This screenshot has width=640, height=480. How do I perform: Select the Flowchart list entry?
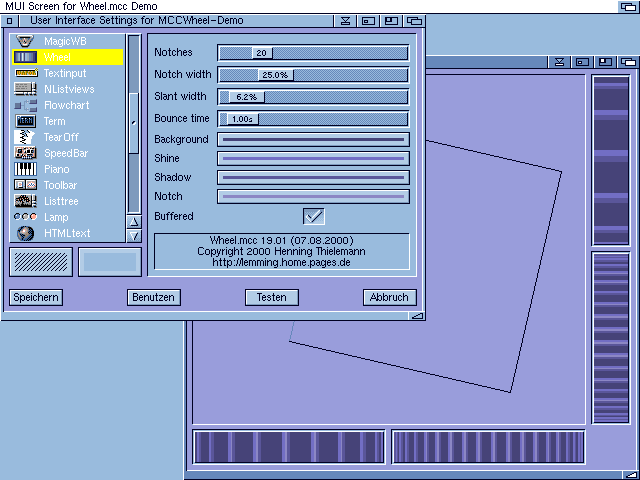pyautogui.click(x=68, y=105)
